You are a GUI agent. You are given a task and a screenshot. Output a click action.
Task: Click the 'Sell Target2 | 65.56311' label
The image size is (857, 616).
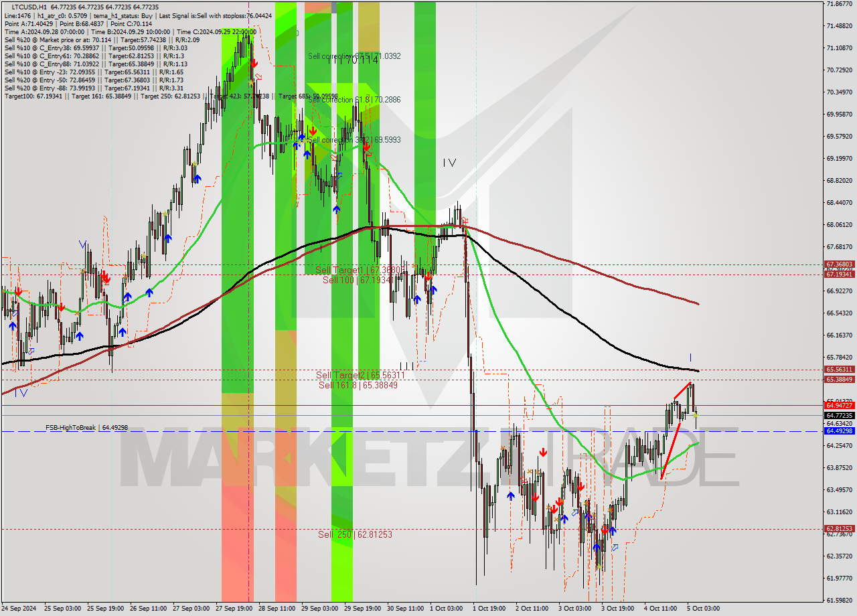click(360, 375)
